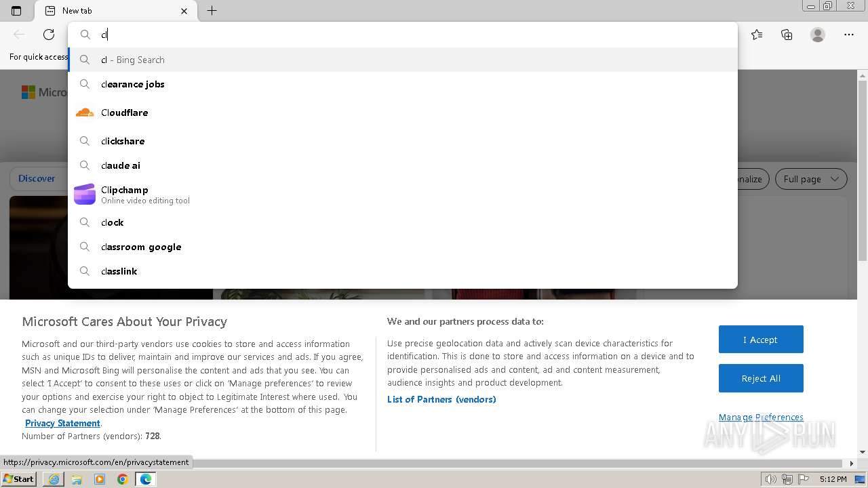Click the I Accept button
868x488 pixels.
pos(761,340)
